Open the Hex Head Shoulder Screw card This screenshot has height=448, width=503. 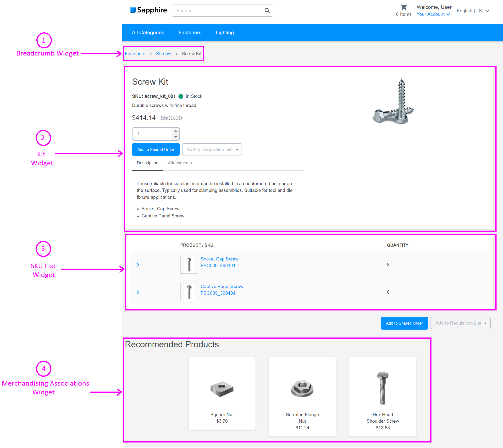[x=382, y=396]
